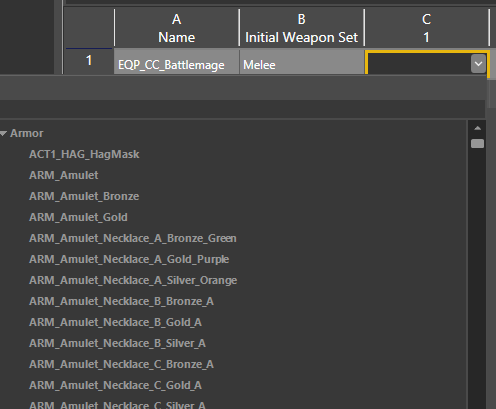496x409 pixels.
Task: Choose ARM_Amulet item
Action: click(63, 175)
